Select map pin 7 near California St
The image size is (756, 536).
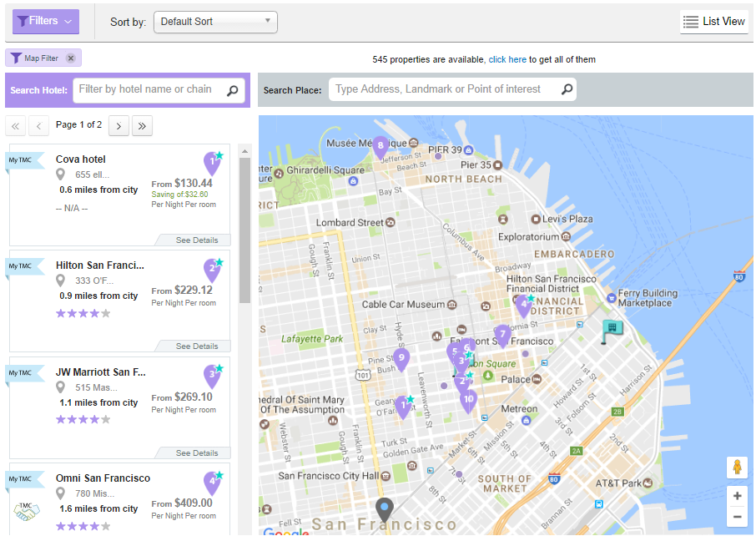(x=502, y=336)
